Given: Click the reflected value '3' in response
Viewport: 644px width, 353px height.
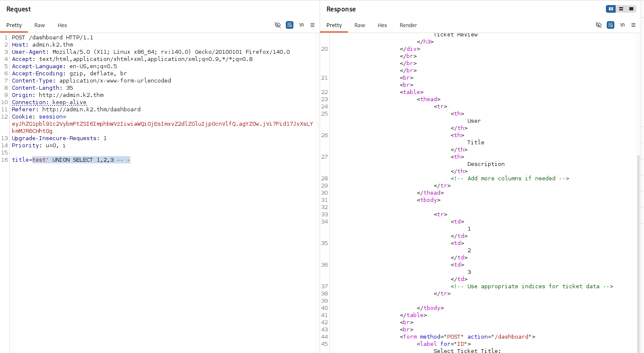Looking at the screenshot, I should (469, 272).
